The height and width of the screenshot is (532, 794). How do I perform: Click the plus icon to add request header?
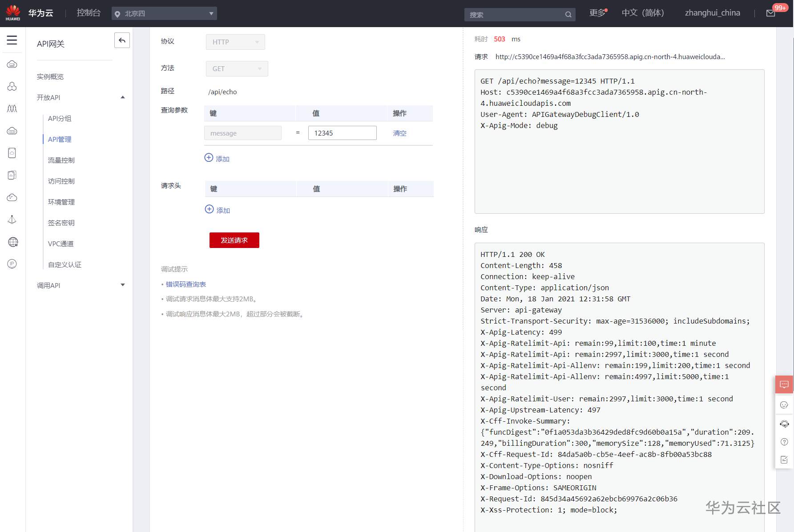(x=209, y=209)
